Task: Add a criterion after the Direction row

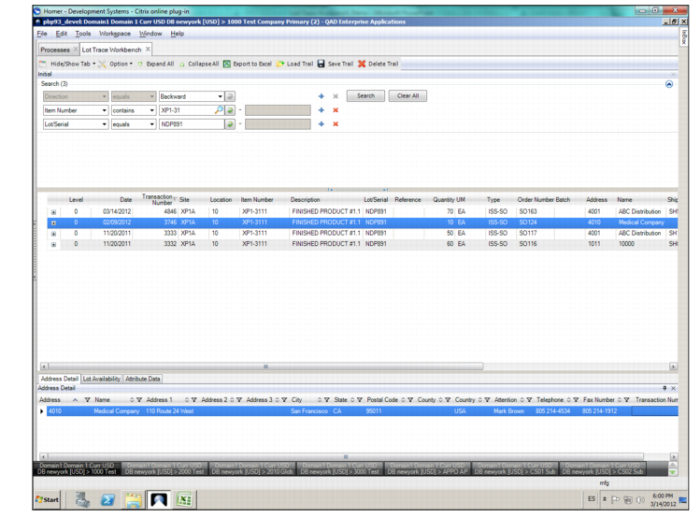Action: pos(321,96)
